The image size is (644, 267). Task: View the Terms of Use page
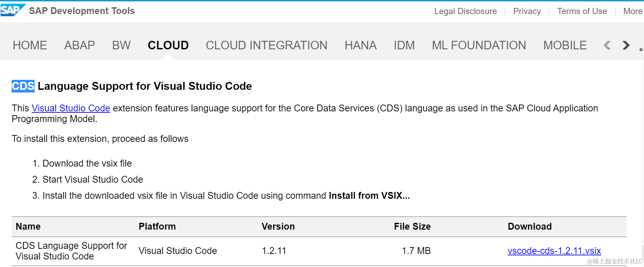582,11
